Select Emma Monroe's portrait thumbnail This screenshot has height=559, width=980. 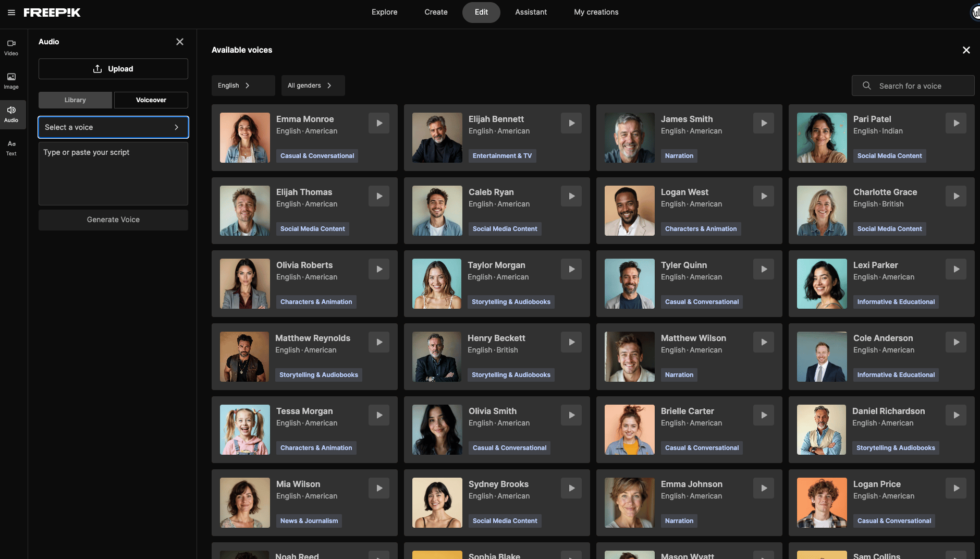(x=245, y=138)
